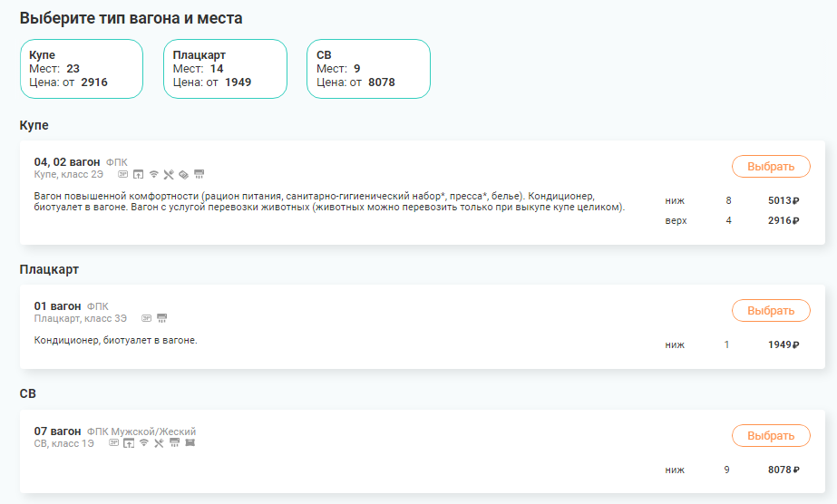Click the air conditioner icon in wagon 04, 02
This screenshot has height=504, width=837.
200,174
